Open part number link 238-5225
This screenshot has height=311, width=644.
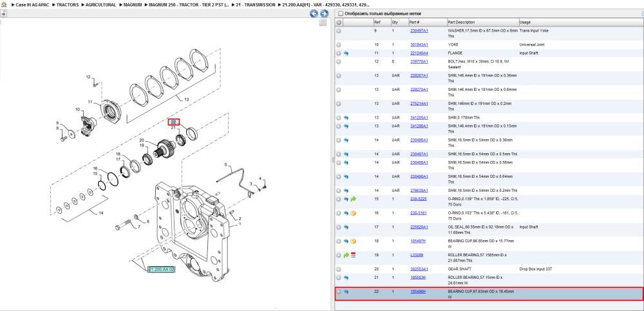(419, 199)
